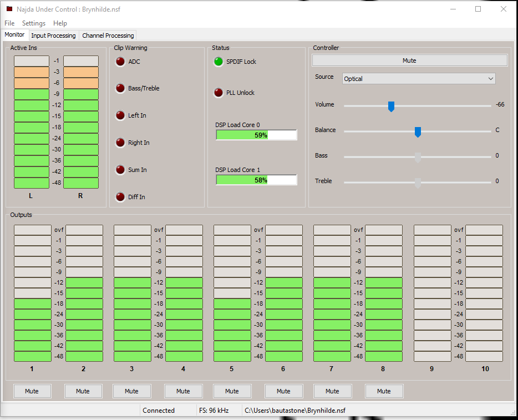Click the ADC clip warning indicator

click(x=120, y=62)
